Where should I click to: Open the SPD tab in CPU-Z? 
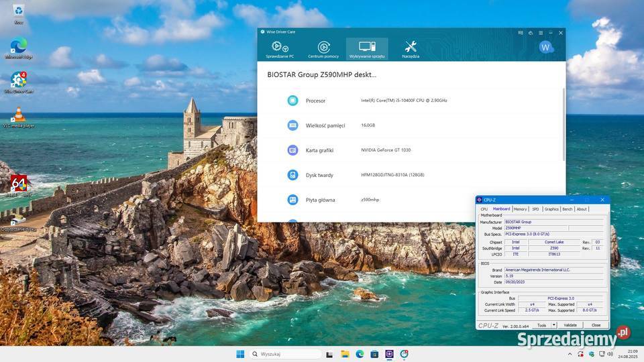535,209
